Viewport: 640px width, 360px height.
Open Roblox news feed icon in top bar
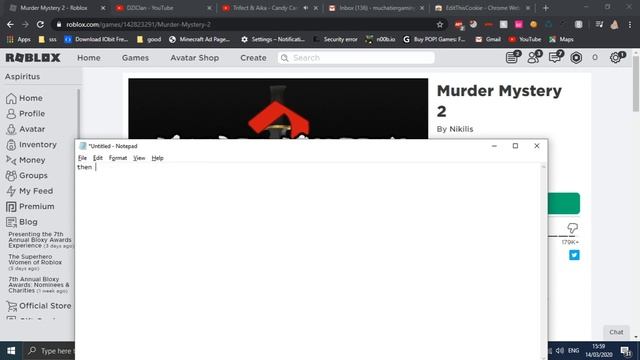(512, 58)
